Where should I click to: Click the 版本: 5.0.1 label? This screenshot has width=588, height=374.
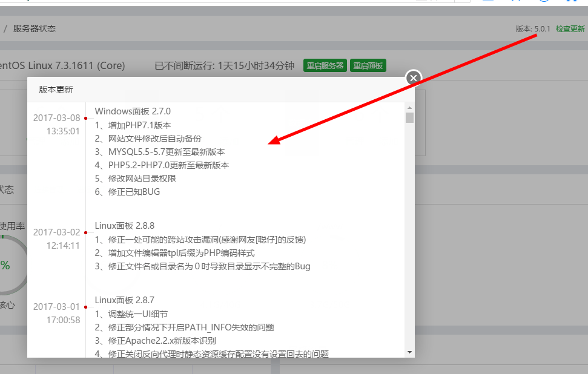[533, 29]
